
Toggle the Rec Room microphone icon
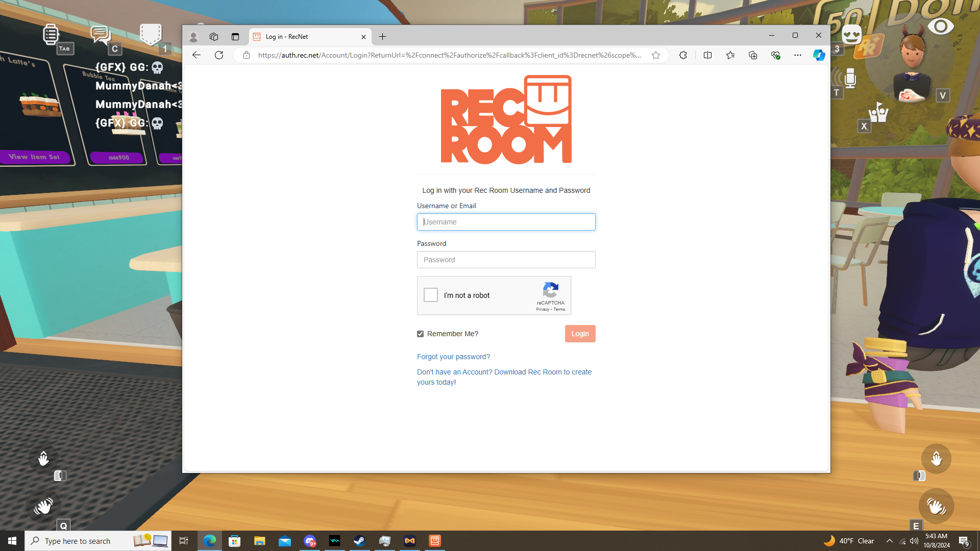pos(850,78)
